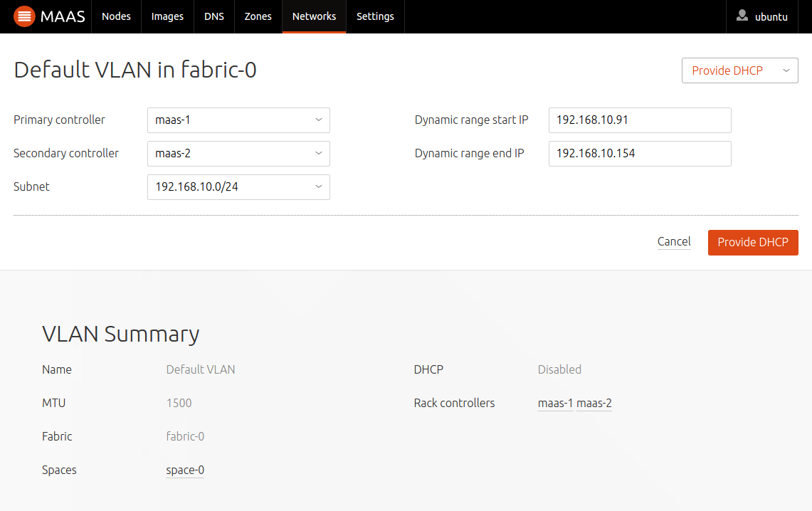Image resolution: width=812 pixels, height=511 pixels.
Task: Click the 'Spaces' label
Action: click(59, 470)
